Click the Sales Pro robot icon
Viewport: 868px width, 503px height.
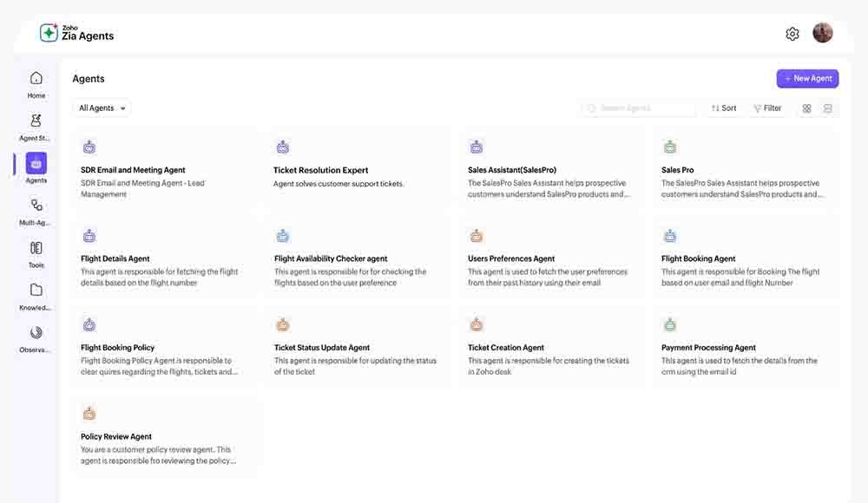click(670, 147)
